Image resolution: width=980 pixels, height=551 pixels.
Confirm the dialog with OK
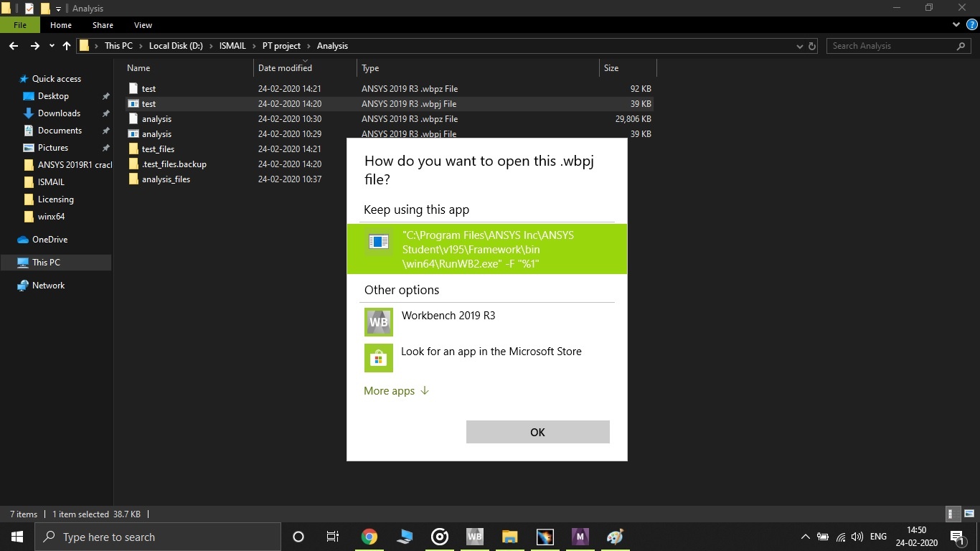(537, 432)
